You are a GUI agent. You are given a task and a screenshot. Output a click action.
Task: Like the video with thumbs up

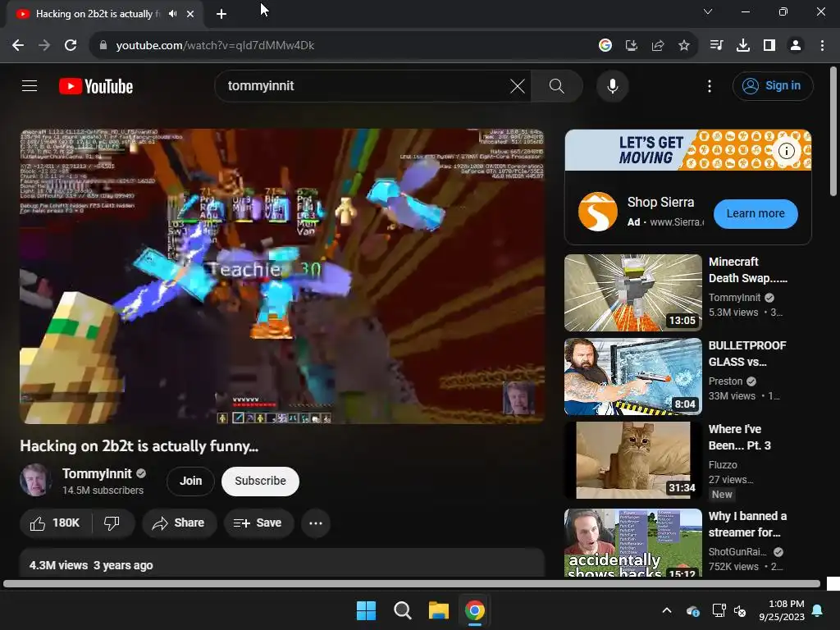click(56, 523)
